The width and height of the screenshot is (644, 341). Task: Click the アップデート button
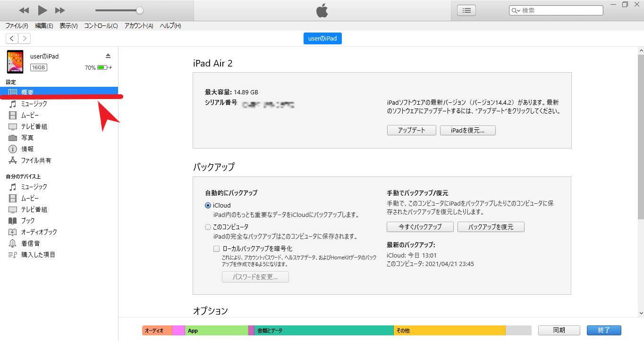click(411, 130)
